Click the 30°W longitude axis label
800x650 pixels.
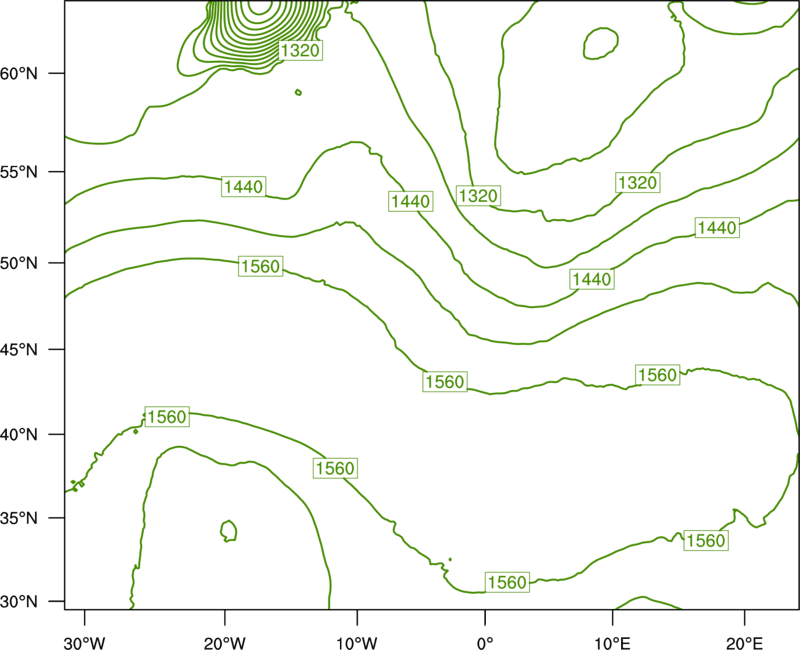85,643
